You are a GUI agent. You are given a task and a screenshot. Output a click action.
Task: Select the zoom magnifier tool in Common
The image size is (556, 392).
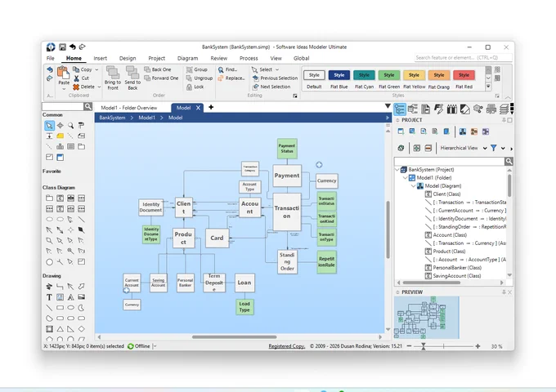pos(71,125)
